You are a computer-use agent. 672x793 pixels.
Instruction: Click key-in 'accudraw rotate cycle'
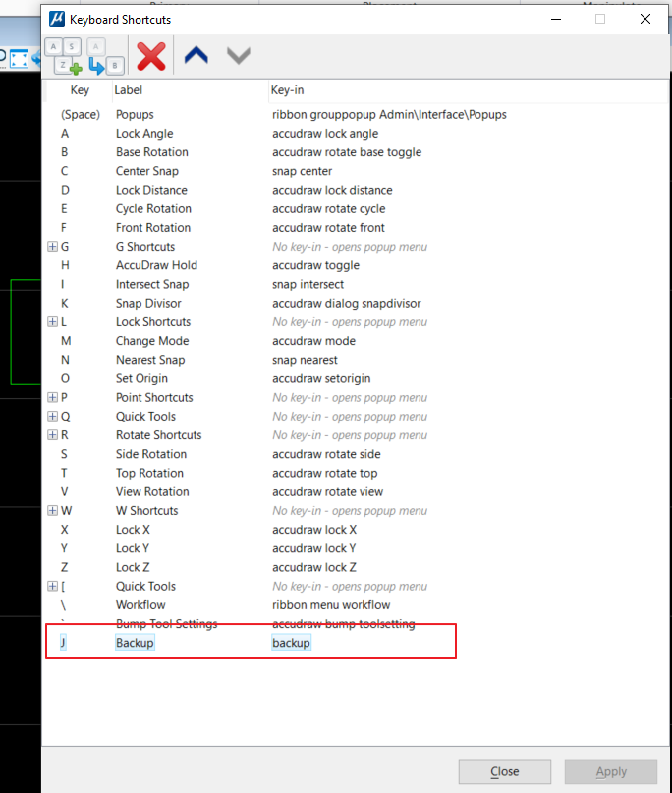coord(329,209)
